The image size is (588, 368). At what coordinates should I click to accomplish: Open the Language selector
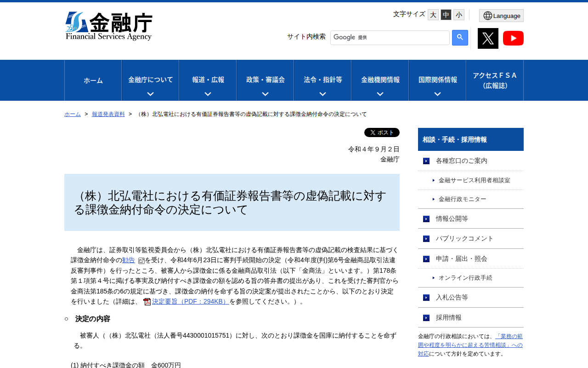pos(501,16)
